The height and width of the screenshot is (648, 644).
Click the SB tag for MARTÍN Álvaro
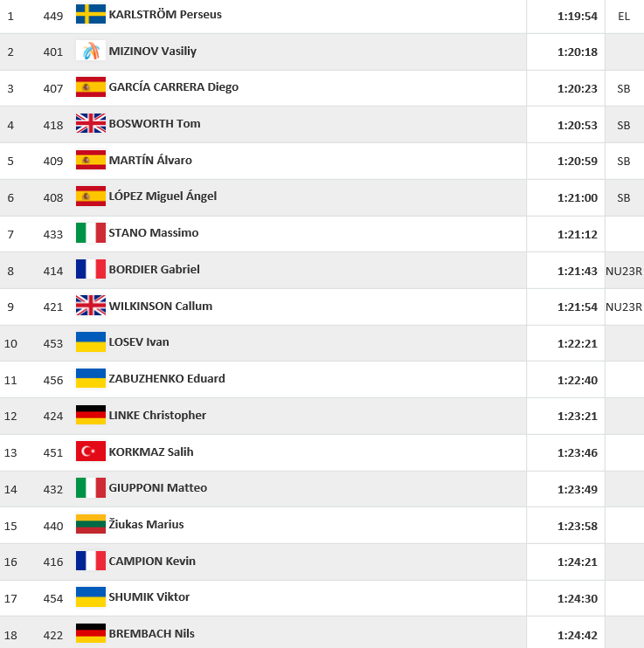pos(624,162)
